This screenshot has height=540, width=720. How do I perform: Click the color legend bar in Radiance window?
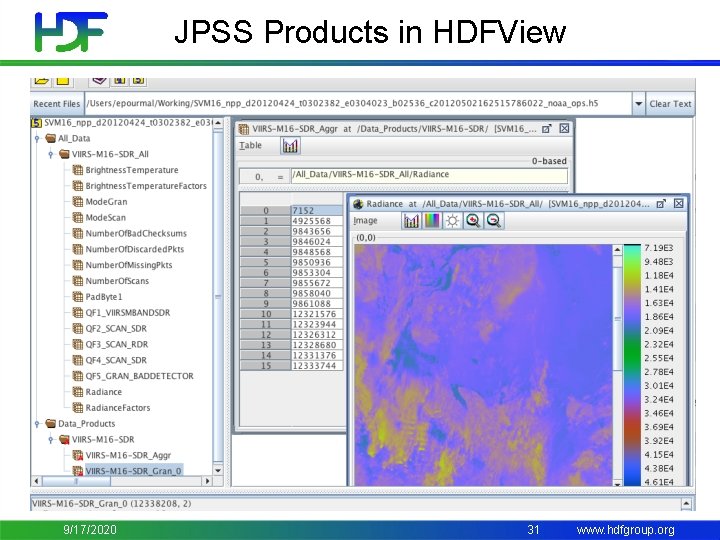click(632, 365)
